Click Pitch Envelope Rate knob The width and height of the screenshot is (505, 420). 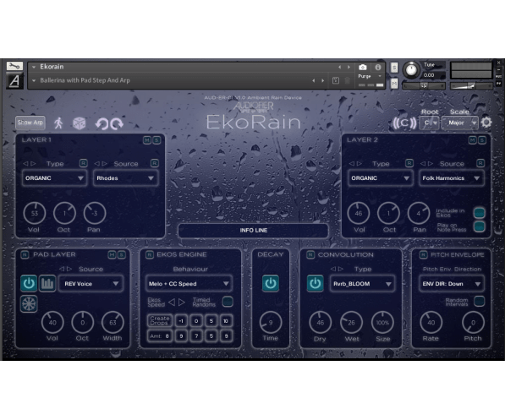(x=431, y=323)
